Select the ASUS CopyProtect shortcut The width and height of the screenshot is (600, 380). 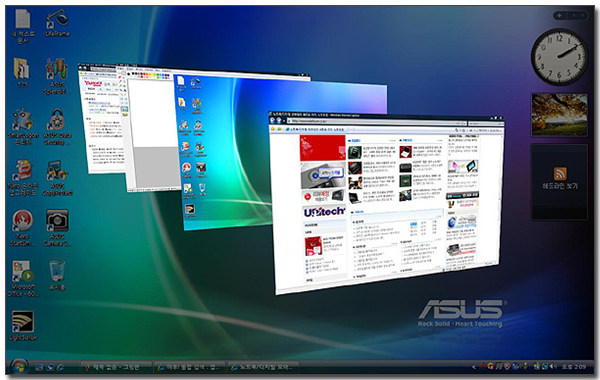[x=57, y=178]
